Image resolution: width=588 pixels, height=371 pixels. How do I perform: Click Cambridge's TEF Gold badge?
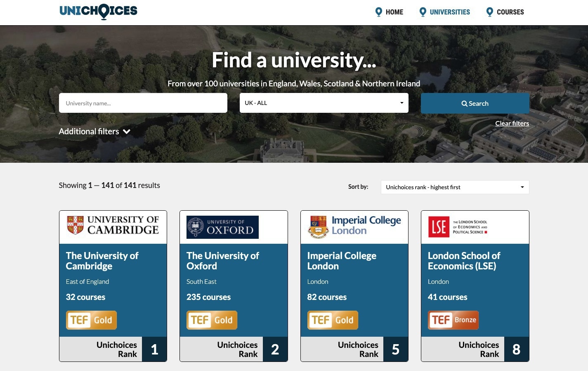[x=91, y=320]
